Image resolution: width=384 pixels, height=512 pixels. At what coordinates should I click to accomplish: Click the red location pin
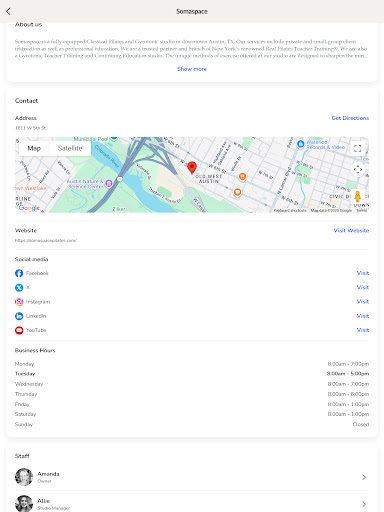[x=192, y=168]
